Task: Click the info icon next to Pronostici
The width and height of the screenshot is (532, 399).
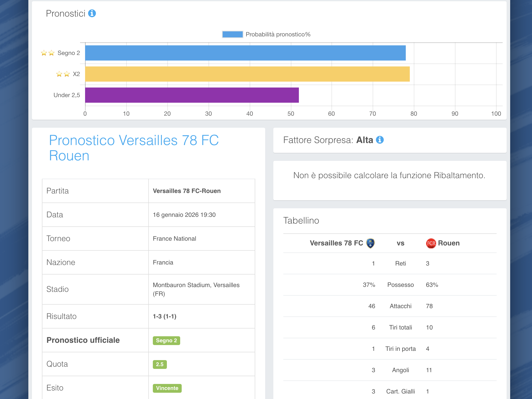Action: click(x=92, y=13)
